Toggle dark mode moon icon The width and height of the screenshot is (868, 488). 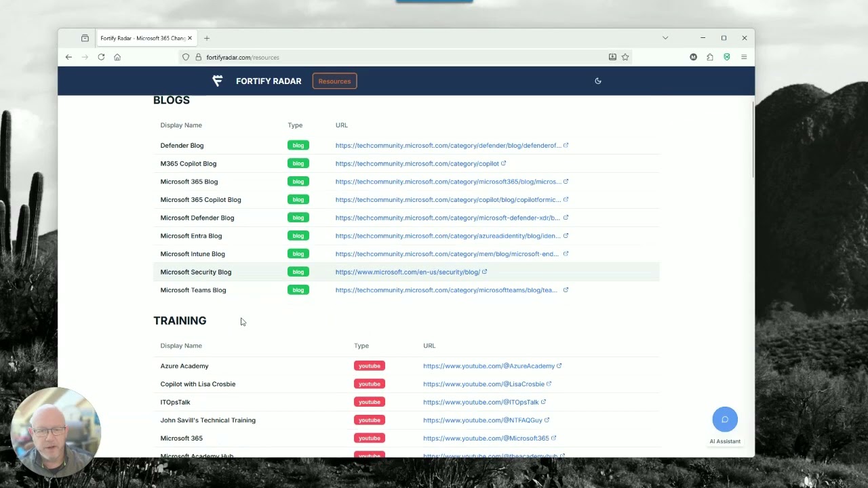click(x=598, y=81)
